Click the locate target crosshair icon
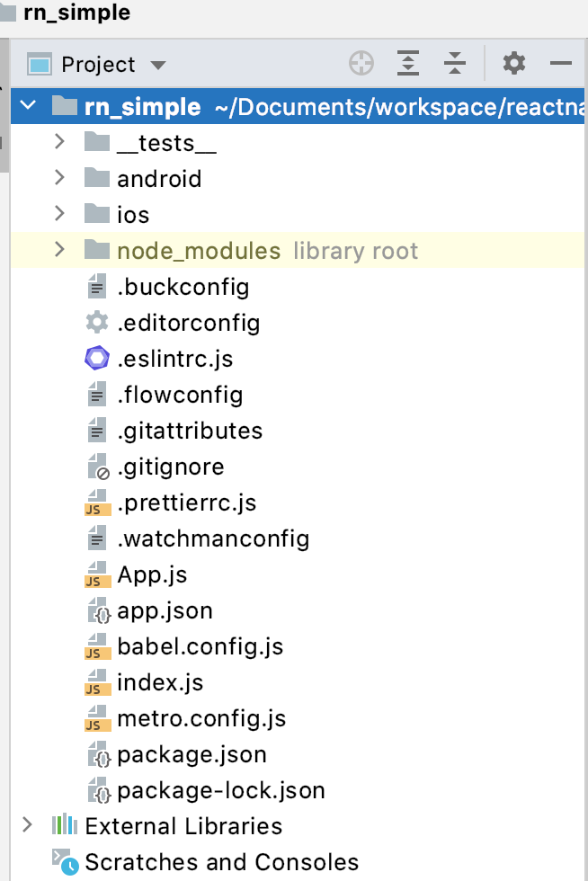 pyautogui.click(x=361, y=64)
